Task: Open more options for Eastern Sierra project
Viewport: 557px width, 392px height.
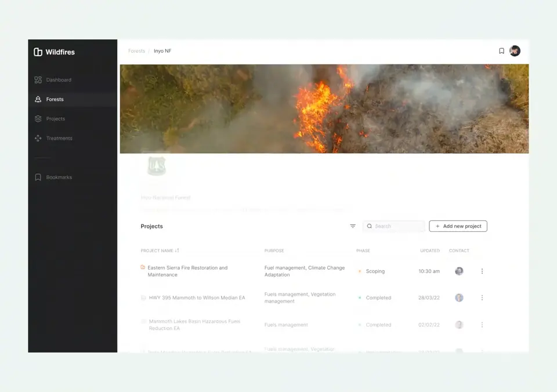Action: [x=482, y=271]
